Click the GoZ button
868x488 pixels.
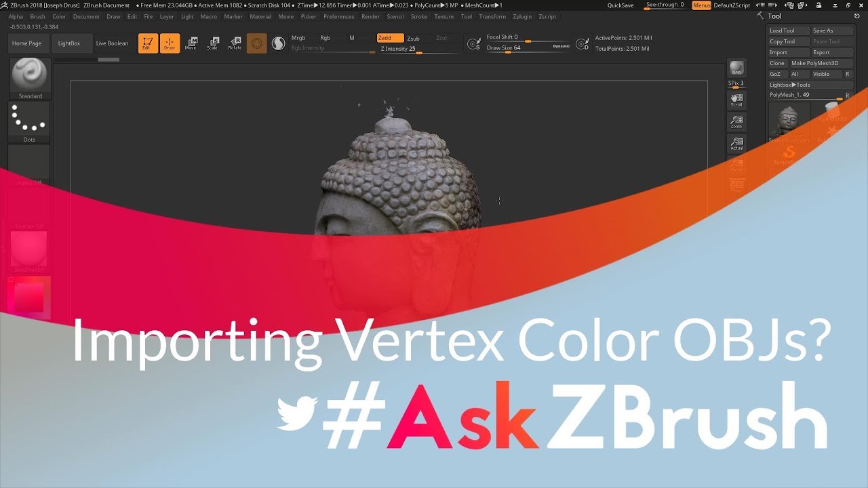[778, 74]
